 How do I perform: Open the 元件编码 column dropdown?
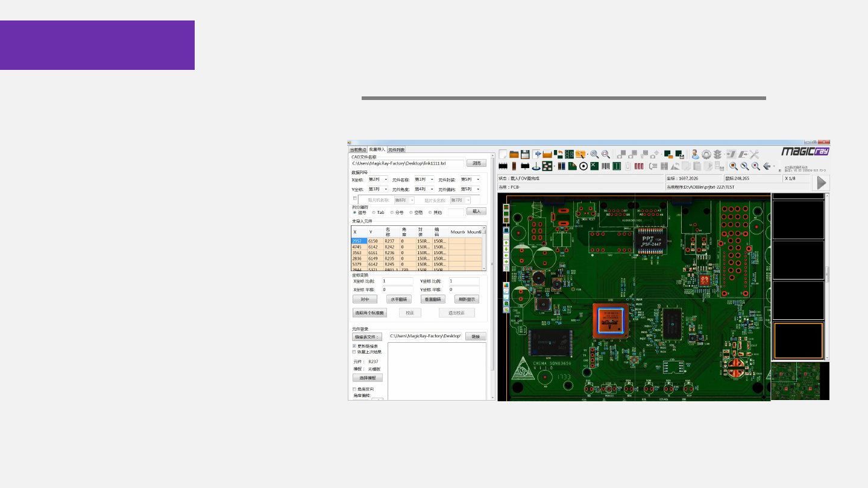point(470,189)
